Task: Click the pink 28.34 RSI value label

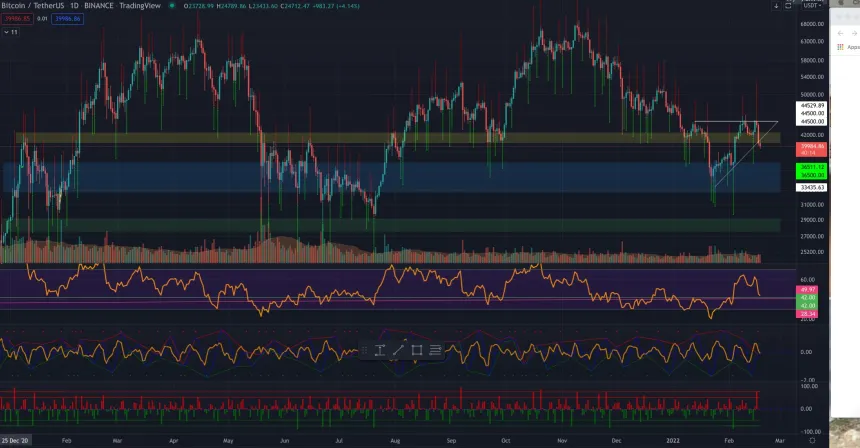Action: click(x=807, y=314)
